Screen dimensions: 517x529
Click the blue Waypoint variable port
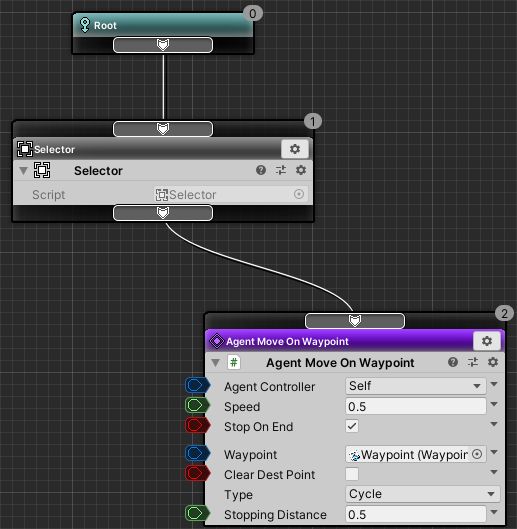[x=197, y=453]
